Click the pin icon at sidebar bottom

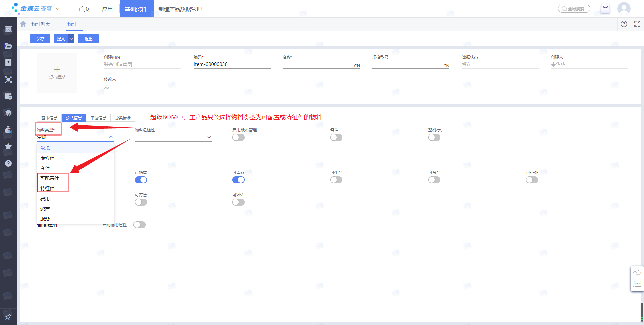coord(8,317)
